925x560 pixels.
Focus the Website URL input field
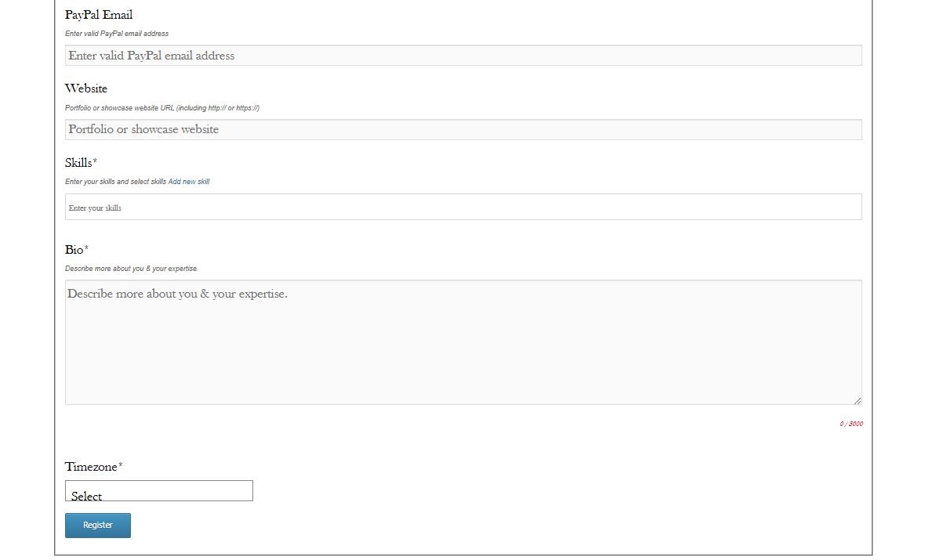[462, 129]
